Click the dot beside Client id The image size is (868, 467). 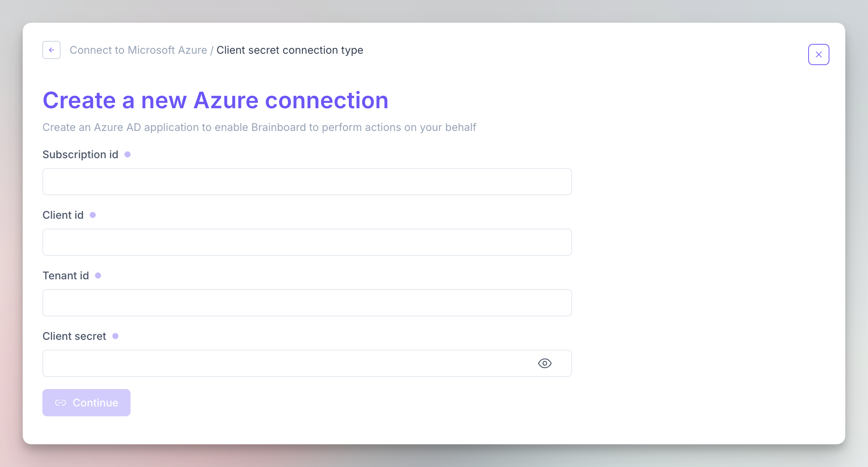click(x=93, y=215)
